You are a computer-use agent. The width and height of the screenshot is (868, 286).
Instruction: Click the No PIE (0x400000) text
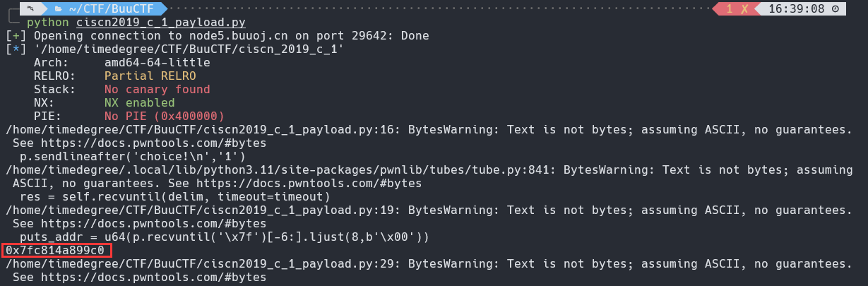165,116
